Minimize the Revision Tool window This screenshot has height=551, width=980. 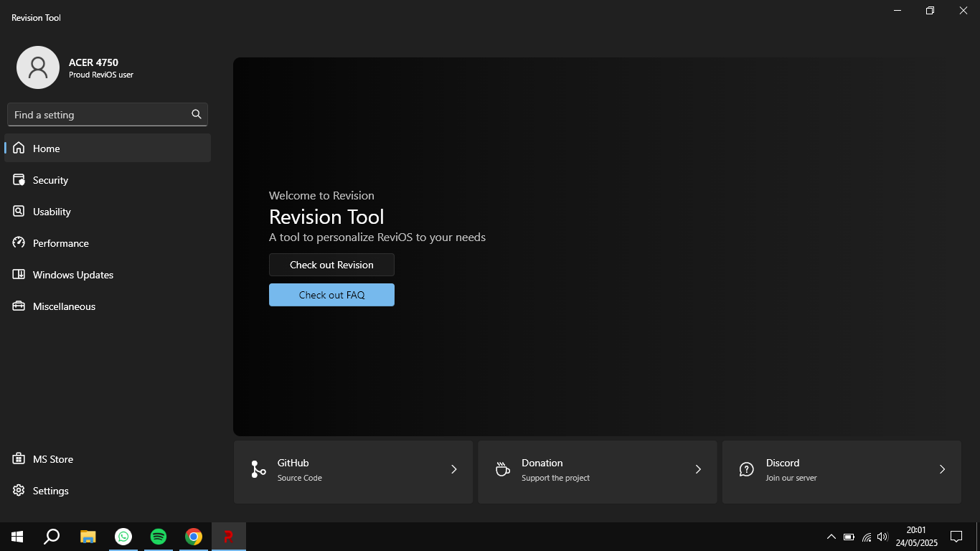click(897, 11)
